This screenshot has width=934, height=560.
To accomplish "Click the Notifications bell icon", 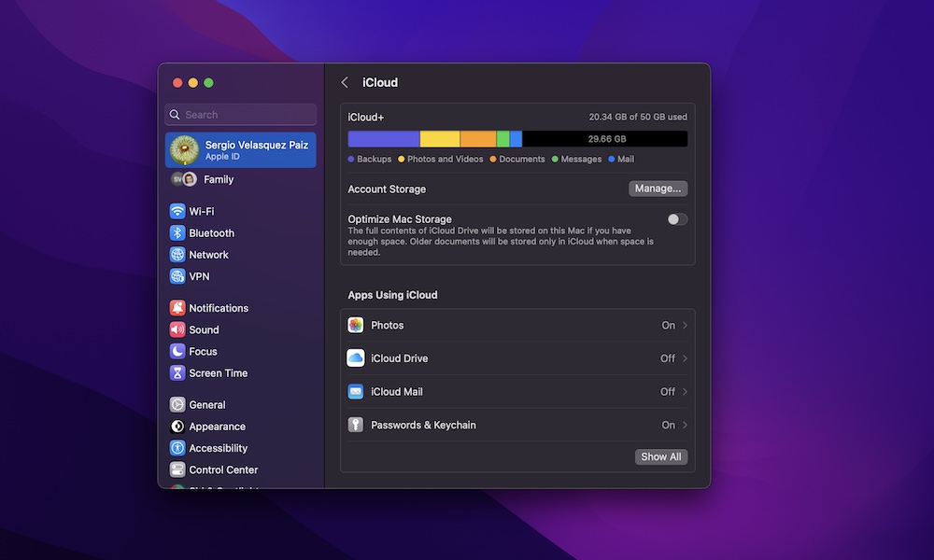I will (x=177, y=308).
